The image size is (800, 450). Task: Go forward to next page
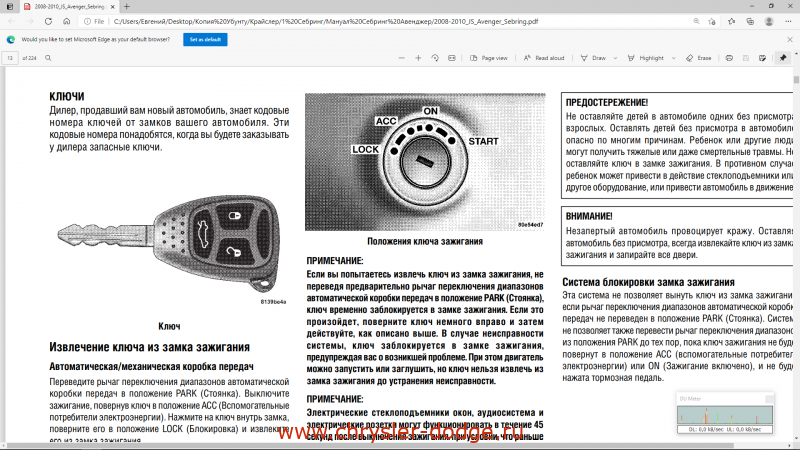pyautogui.click(x=30, y=21)
